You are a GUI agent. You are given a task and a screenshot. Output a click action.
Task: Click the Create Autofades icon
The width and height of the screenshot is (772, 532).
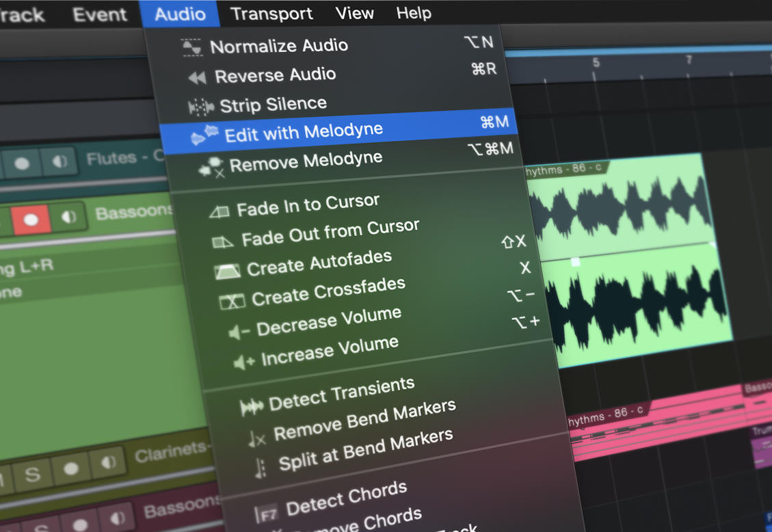click(228, 271)
